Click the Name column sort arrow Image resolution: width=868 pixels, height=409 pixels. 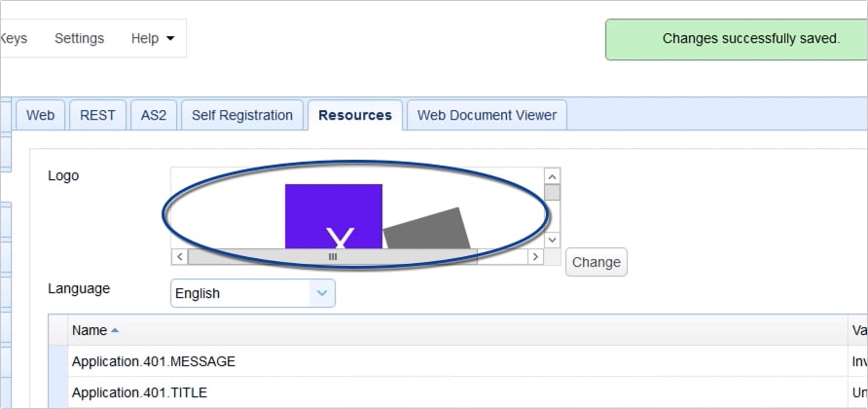tap(115, 330)
